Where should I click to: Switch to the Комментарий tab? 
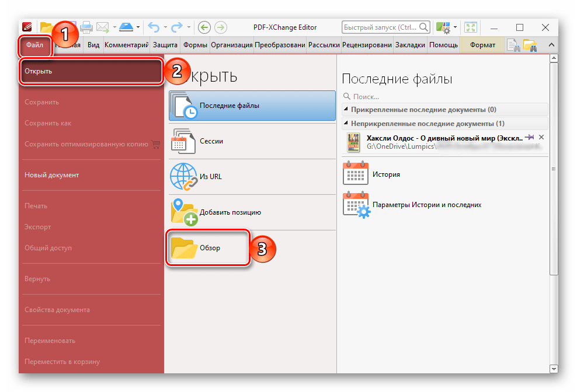127,45
